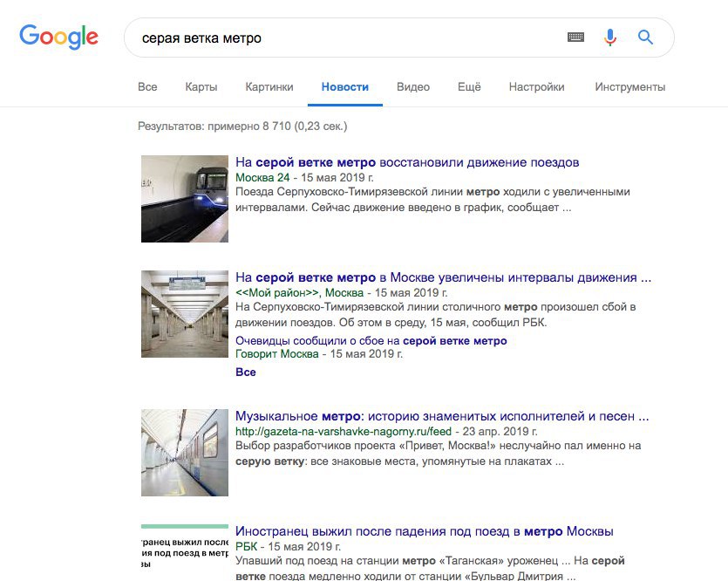Click the 'Говорит Москва' source name
The width and height of the screenshot is (728, 581).
[x=276, y=354]
